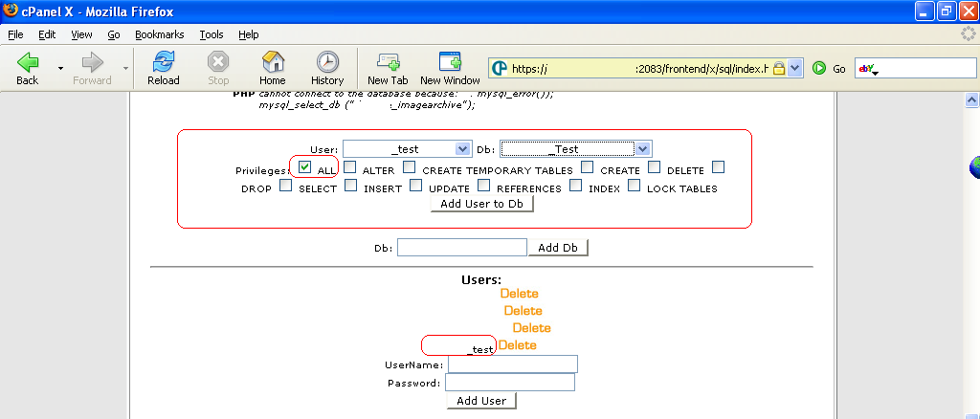Delete the _test user via its Delete link
Viewport: 980px width, 419px height.
[518, 344]
